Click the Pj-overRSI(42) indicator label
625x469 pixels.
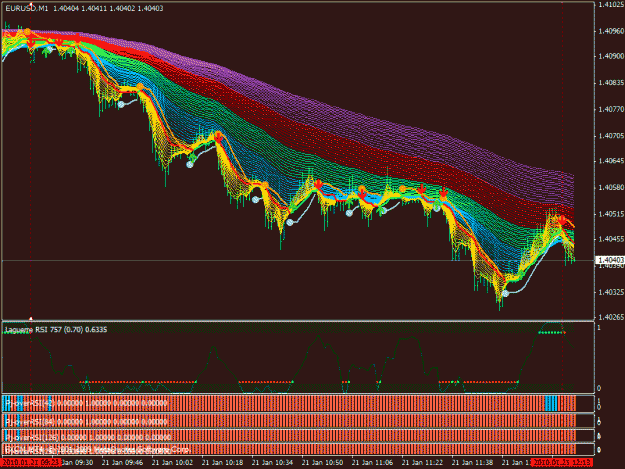click(x=86, y=403)
